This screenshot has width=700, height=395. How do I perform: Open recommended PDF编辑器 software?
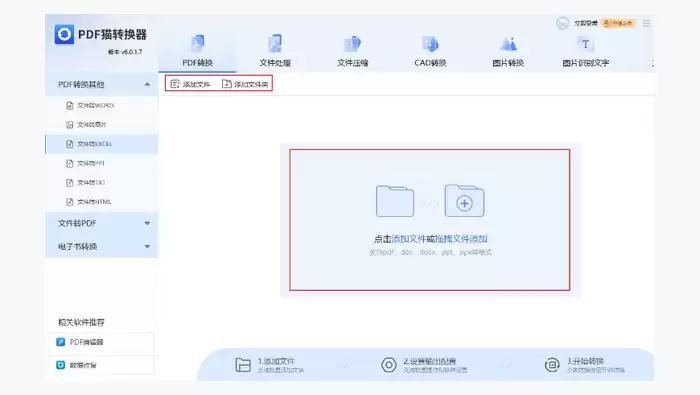pyautogui.click(x=101, y=342)
